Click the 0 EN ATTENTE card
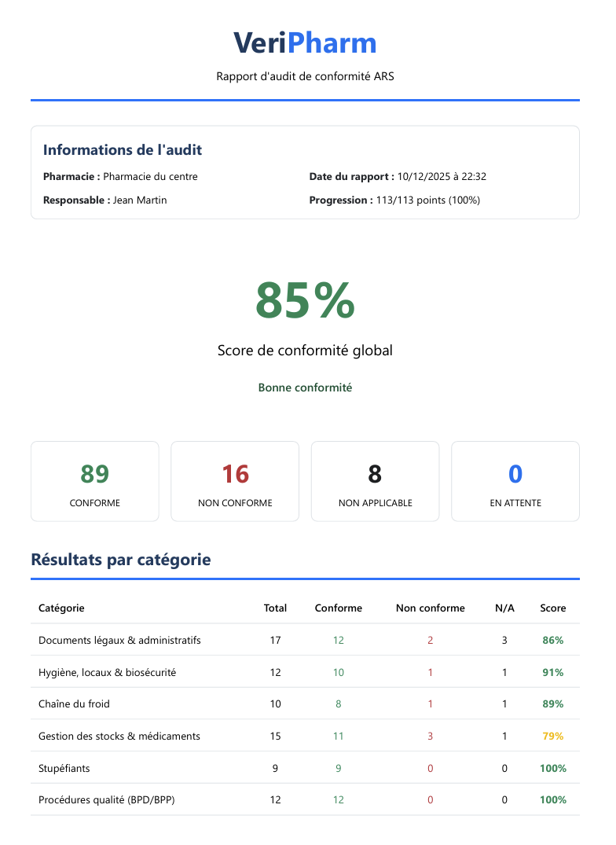 (515, 481)
